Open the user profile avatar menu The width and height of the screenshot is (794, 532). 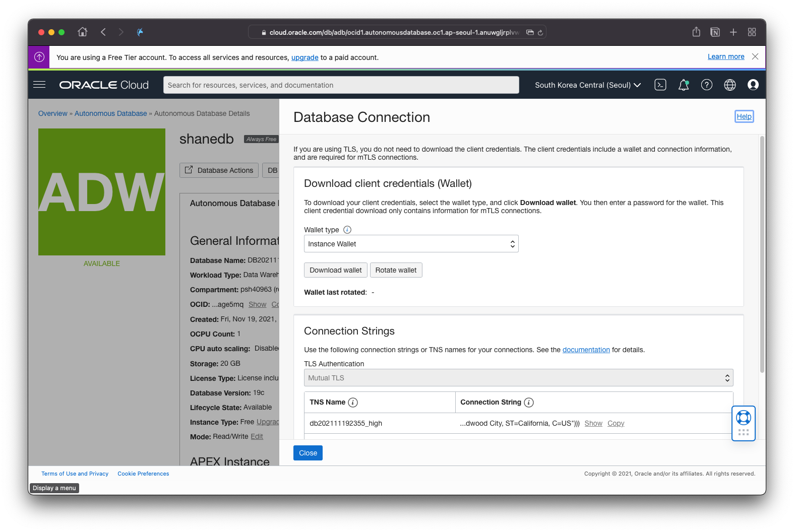(753, 85)
